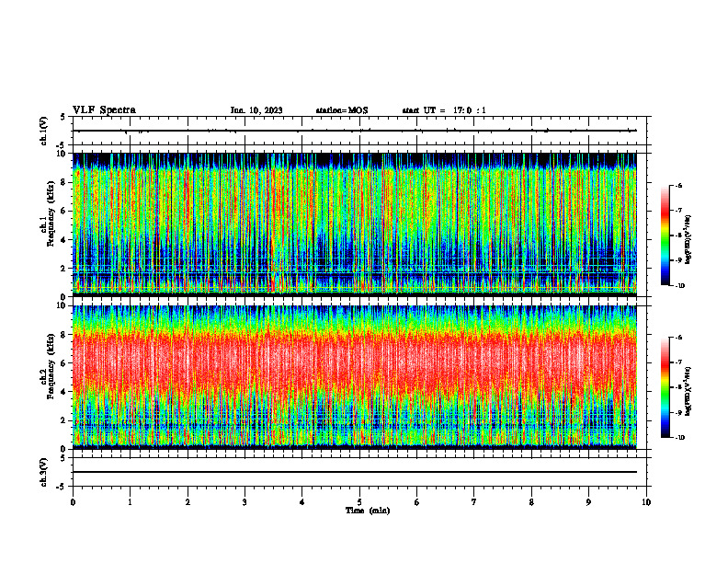Viewport: 728px width, 563px height.
Task: Click the time axis tick label '6'
Action: (x=417, y=502)
